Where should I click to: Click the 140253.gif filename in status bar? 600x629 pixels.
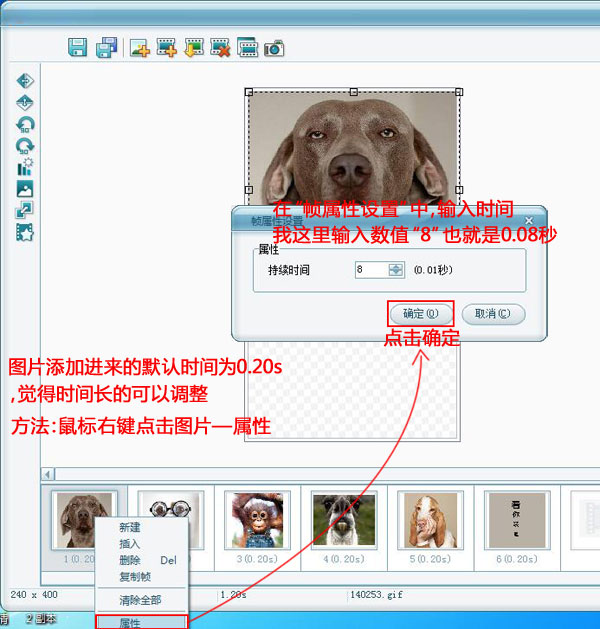tap(376, 595)
